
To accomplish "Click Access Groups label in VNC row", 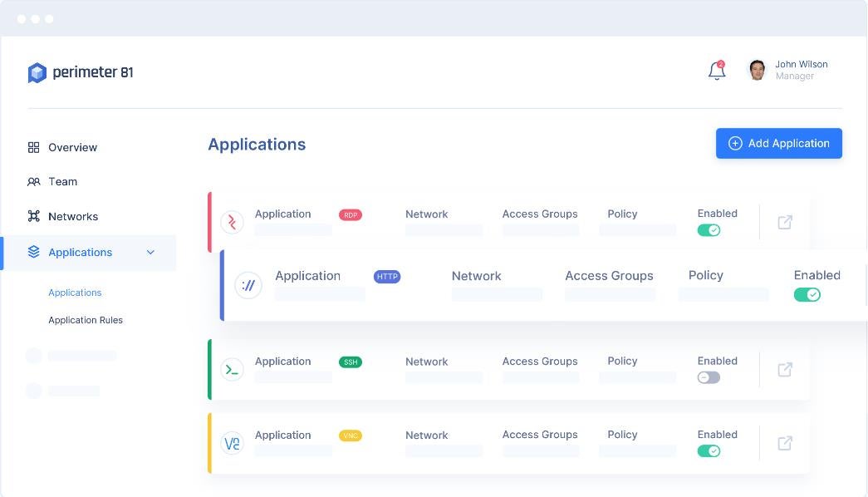I will (x=540, y=435).
